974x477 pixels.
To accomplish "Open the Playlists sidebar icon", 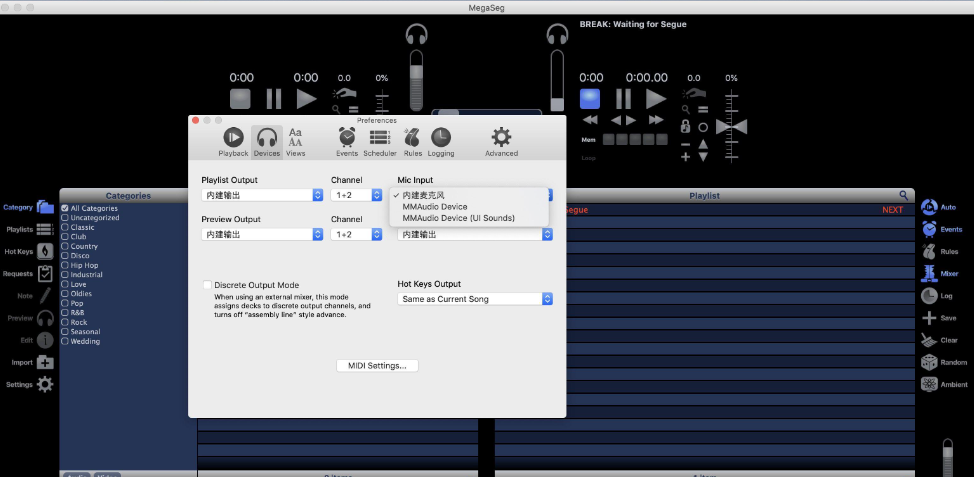I will click(x=45, y=229).
